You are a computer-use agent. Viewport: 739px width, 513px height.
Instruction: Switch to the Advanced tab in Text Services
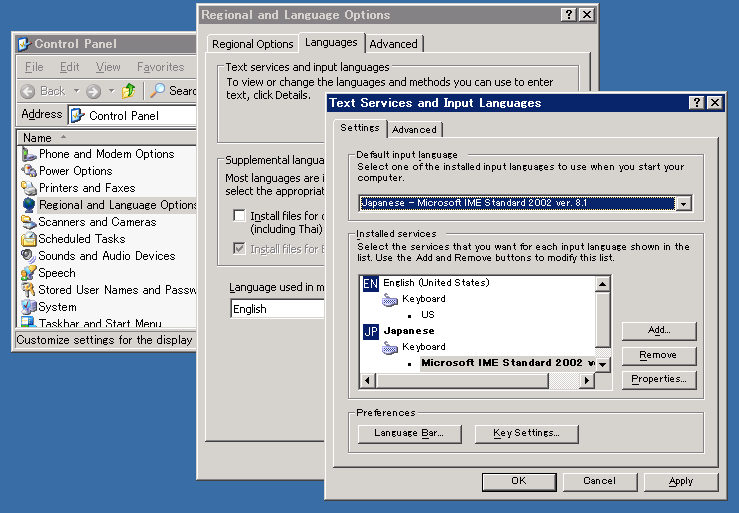[x=414, y=130]
